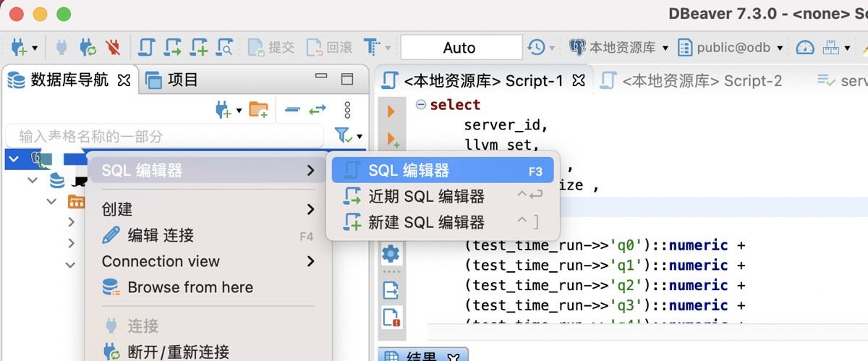The image size is (868, 361).
Task: Maximize the navigator panel
Action: pyautogui.click(x=347, y=79)
